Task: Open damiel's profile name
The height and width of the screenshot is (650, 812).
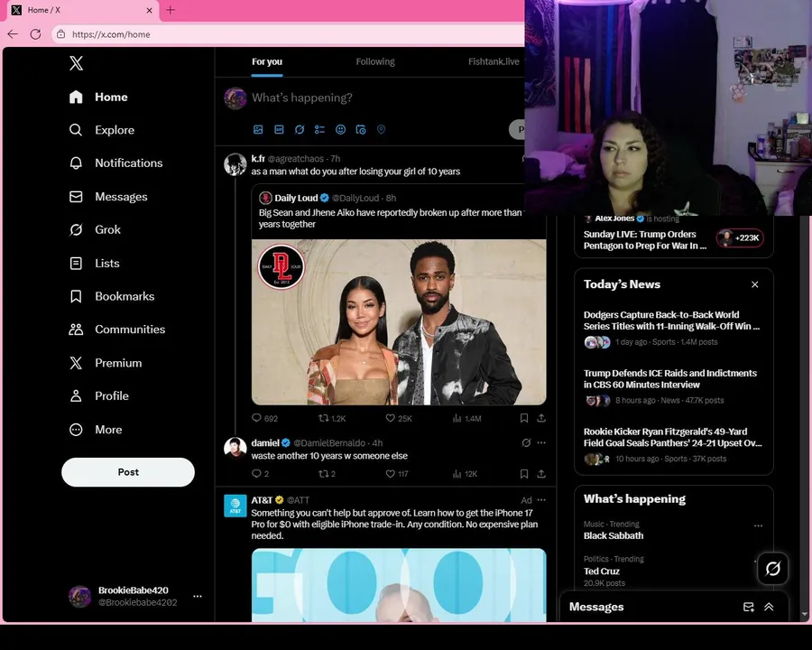Action: 265,443
